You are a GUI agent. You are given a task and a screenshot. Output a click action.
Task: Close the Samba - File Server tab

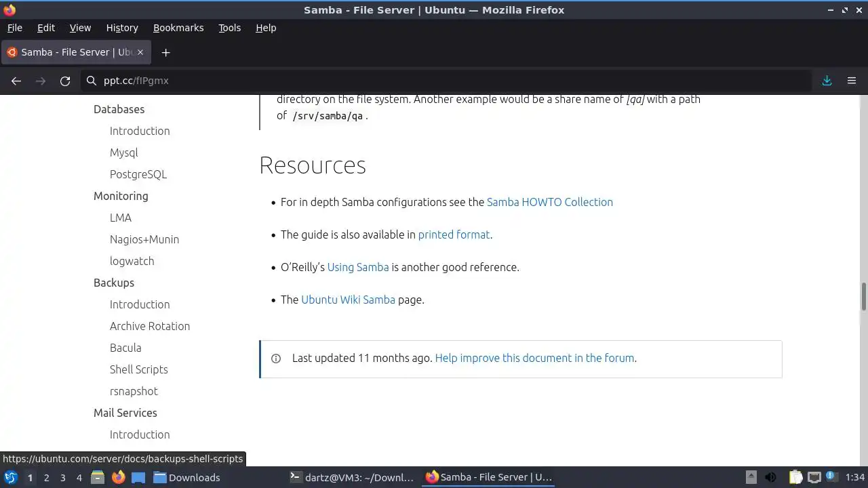(x=141, y=52)
